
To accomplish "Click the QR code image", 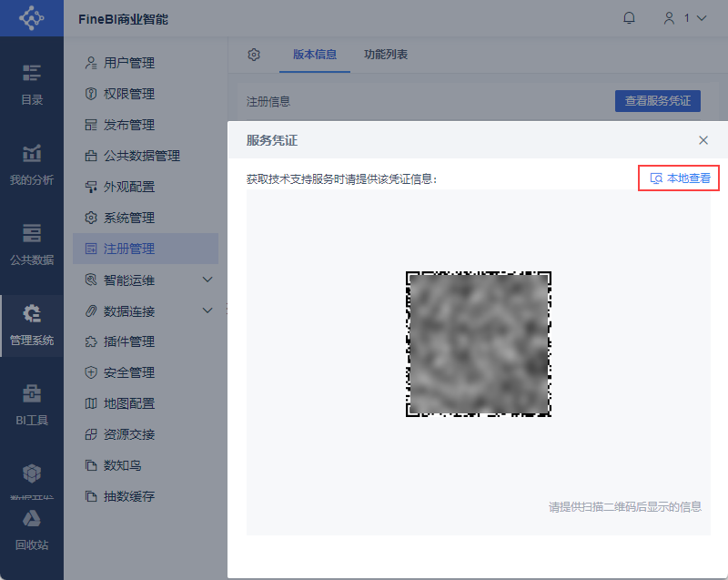I will click(479, 344).
